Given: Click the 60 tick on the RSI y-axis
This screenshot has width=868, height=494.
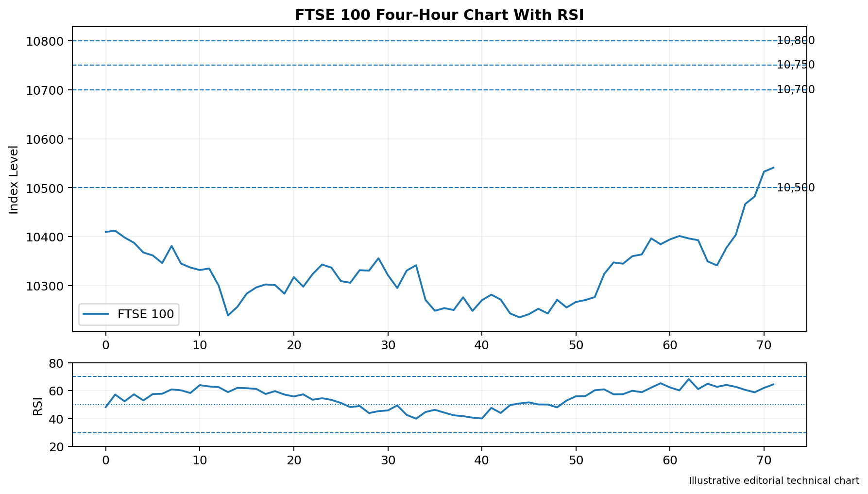Looking at the screenshot, I should click(x=57, y=391).
